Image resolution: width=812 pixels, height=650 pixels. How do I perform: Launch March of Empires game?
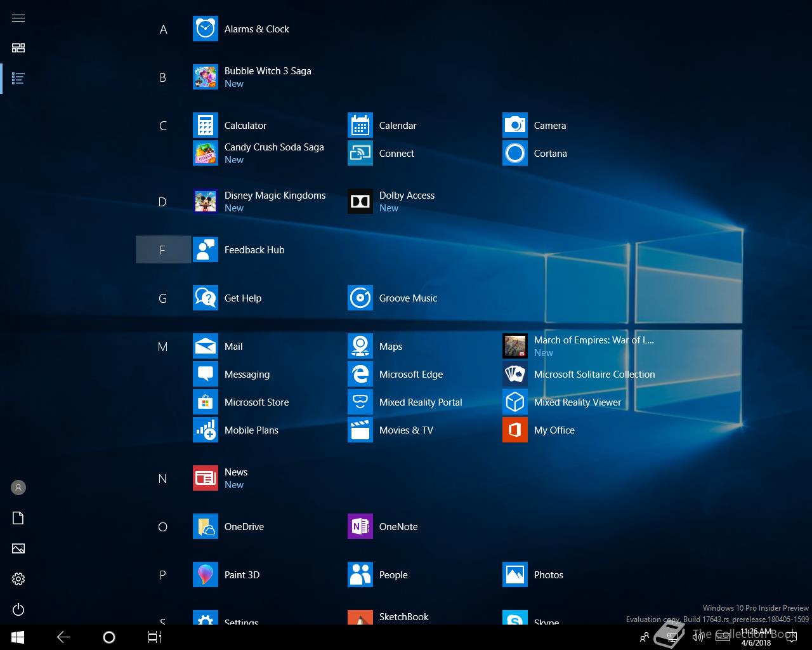(579, 347)
